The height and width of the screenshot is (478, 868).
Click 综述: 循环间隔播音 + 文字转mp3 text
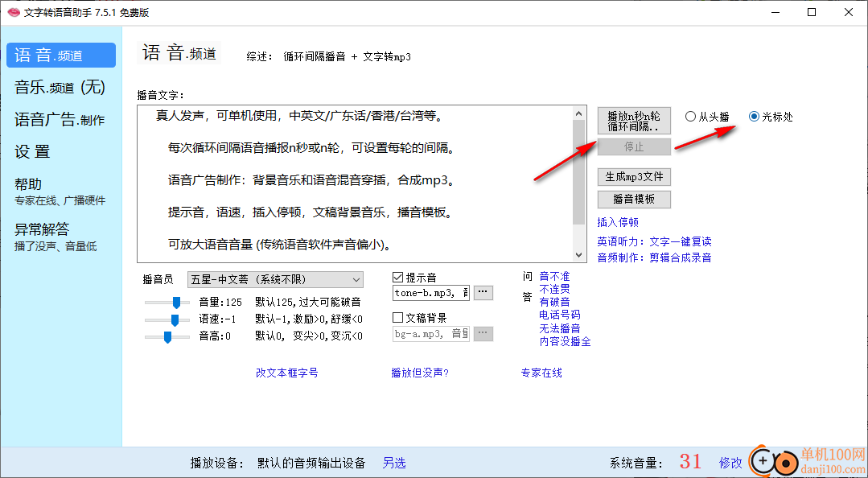click(328, 56)
